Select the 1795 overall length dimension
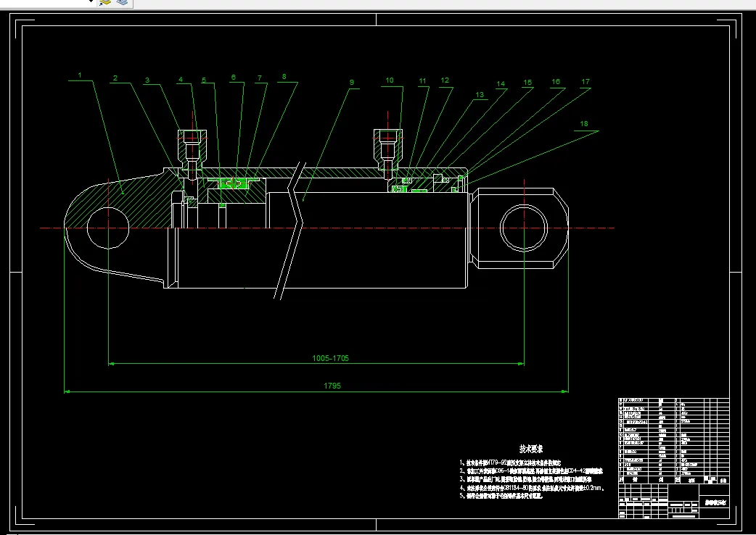 (332, 386)
